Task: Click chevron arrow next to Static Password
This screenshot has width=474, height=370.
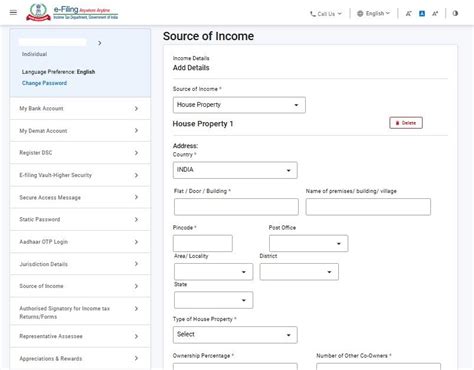Action: (136, 219)
